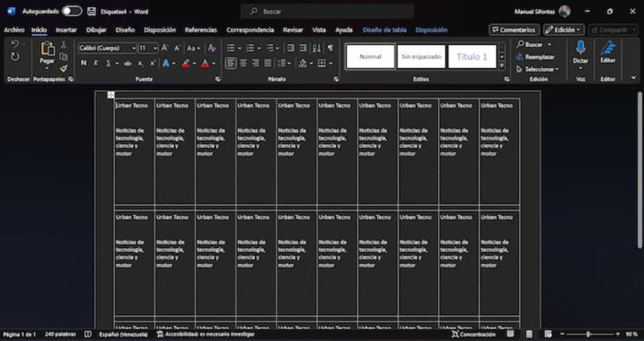Switch to the Correspondencia tab
644x341 pixels.
(250, 30)
